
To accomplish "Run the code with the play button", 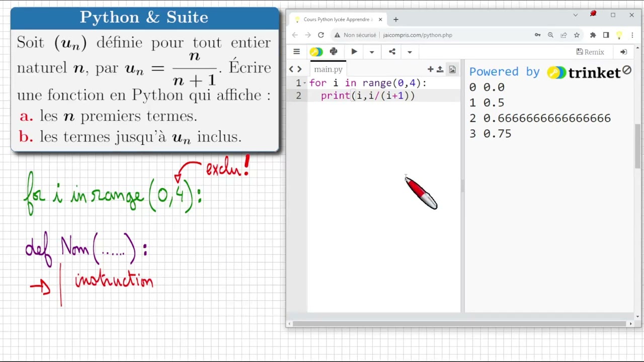I will (354, 52).
